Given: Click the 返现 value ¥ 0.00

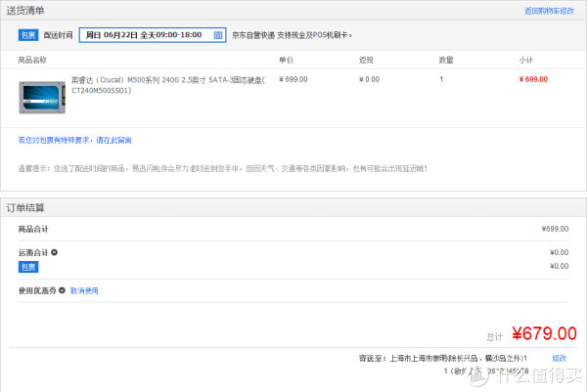Looking at the screenshot, I should [x=369, y=79].
